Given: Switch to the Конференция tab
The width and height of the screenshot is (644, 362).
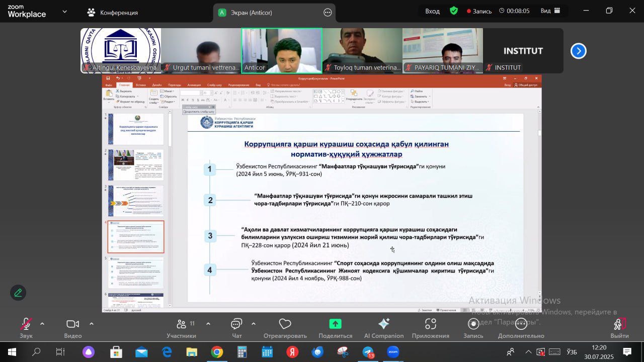Looking at the screenshot, I should point(112,13).
